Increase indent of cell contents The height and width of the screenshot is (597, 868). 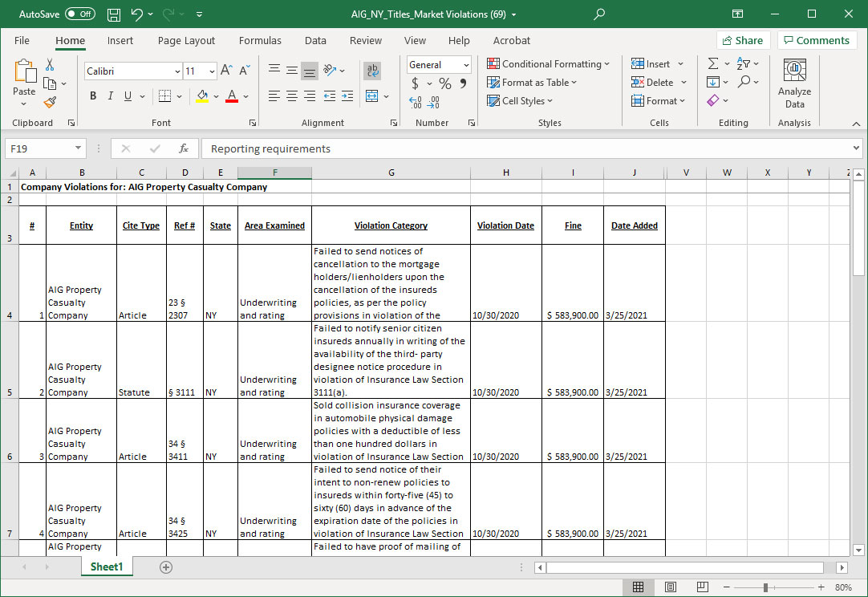click(x=347, y=96)
